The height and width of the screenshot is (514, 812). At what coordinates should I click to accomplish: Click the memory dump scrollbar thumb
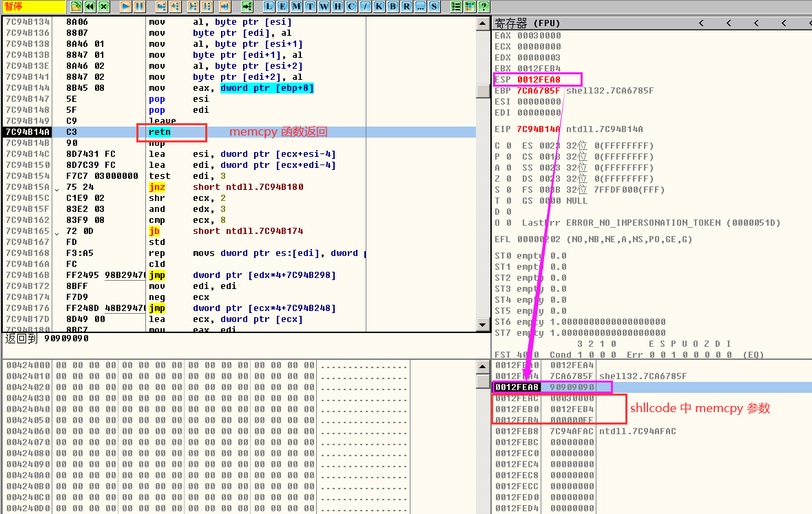(483, 381)
